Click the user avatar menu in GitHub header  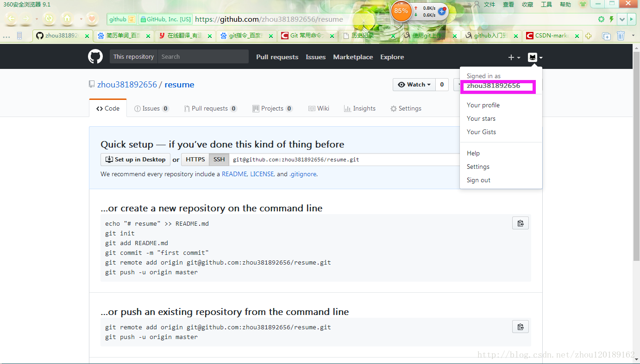535,57
